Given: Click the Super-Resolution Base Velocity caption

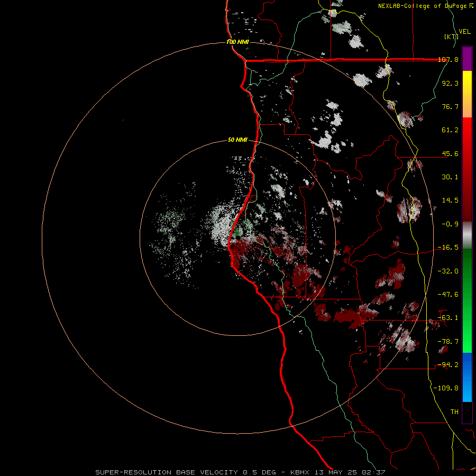Looking at the screenshot, I should (x=240, y=472).
